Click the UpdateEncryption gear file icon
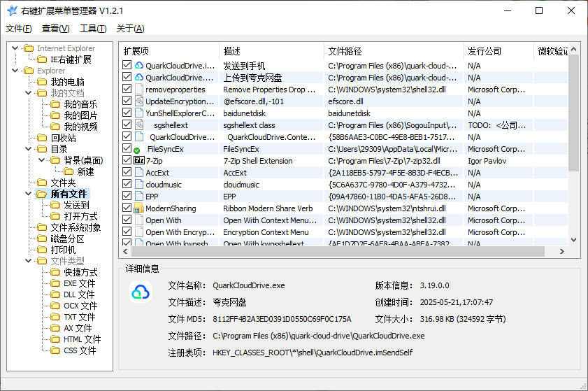 (139, 101)
